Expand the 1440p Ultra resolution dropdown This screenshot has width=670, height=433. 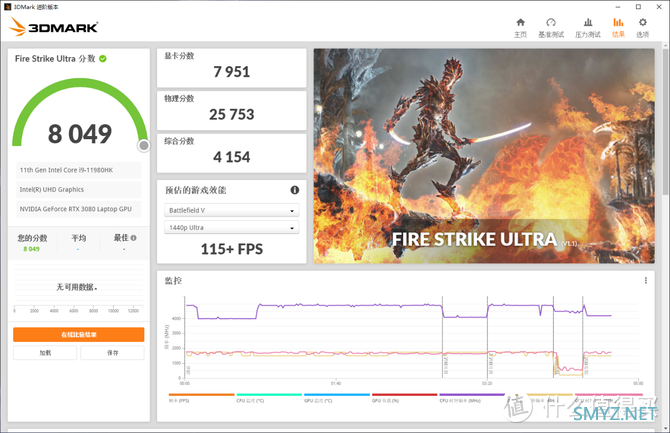[x=231, y=228]
